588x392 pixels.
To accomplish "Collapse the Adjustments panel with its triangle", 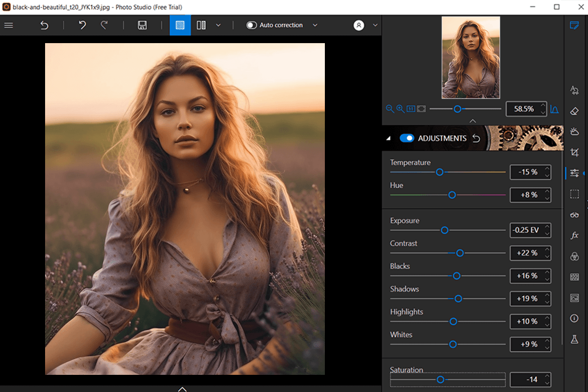I will click(x=389, y=138).
